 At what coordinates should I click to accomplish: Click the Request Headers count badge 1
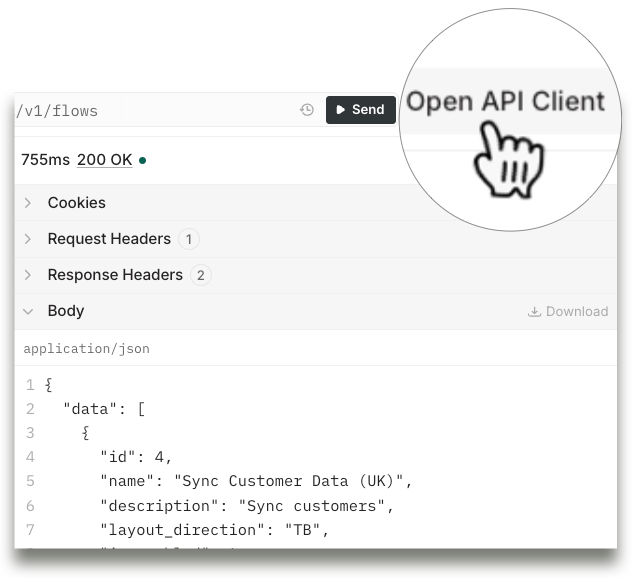click(x=189, y=239)
